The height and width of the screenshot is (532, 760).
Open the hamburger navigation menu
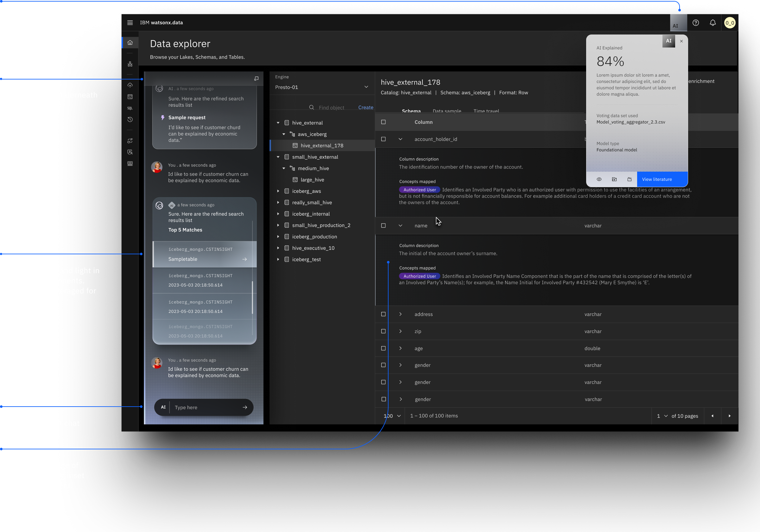[x=130, y=22]
